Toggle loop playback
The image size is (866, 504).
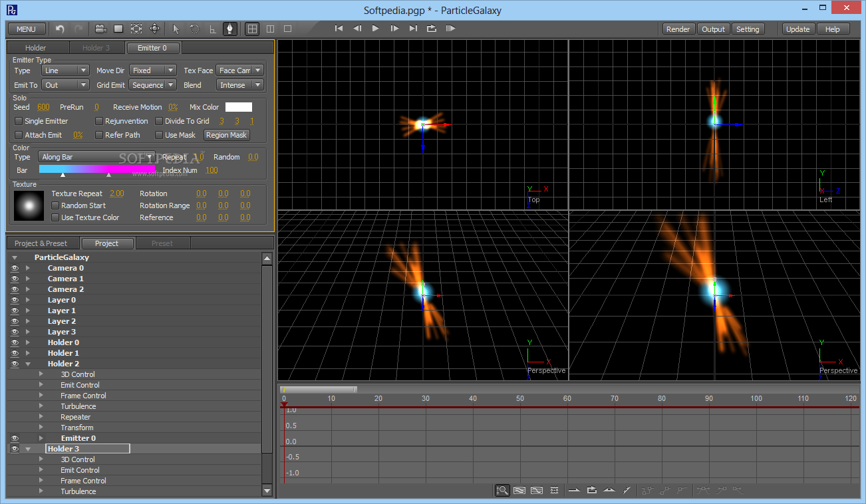click(x=432, y=29)
